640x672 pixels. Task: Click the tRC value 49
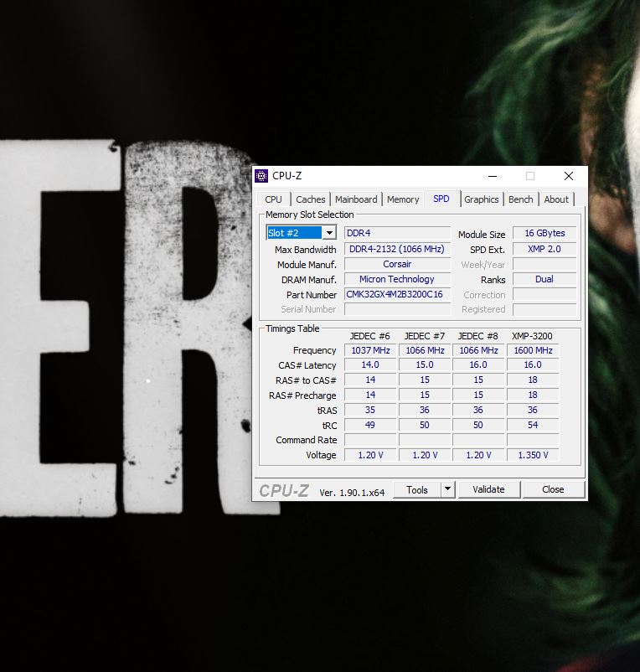(370, 425)
